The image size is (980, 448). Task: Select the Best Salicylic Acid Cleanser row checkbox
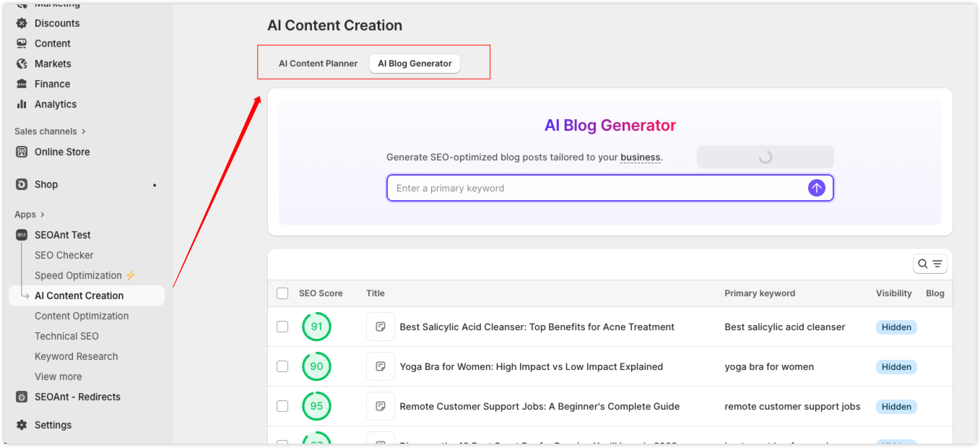pos(282,327)
